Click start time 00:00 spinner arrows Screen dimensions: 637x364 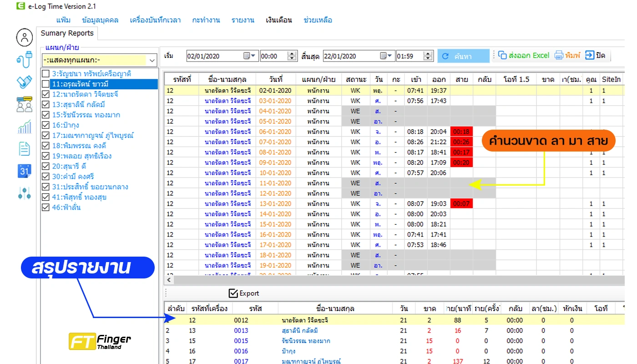tap(292, 56)
